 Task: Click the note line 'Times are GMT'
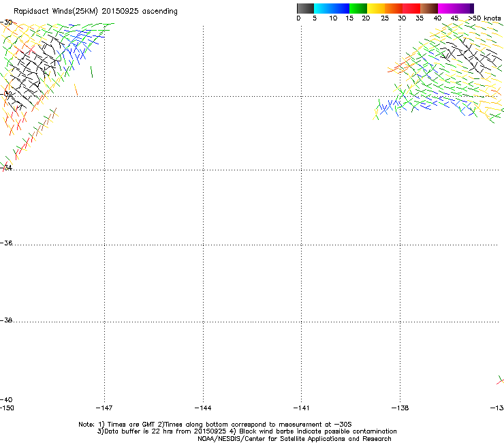[x=131, y=425]
